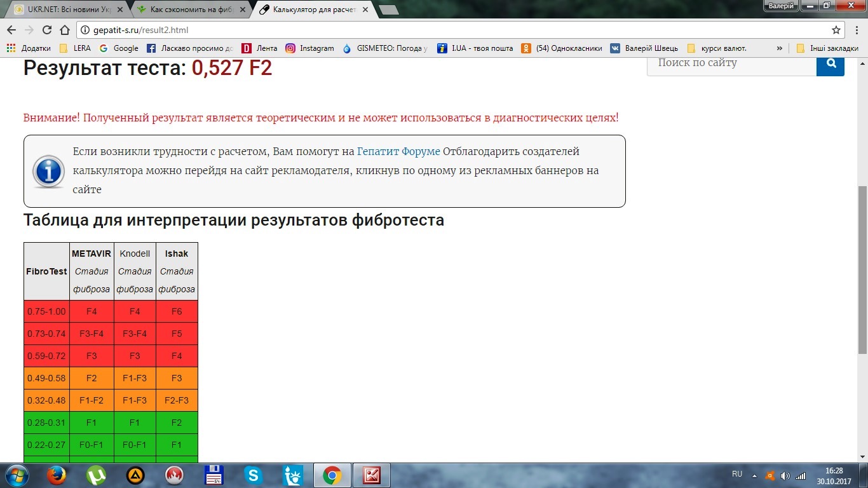Screen dimensions: 868x488
Task: Click the page's vertical scrollbar thumb
Action: [862, 270]
